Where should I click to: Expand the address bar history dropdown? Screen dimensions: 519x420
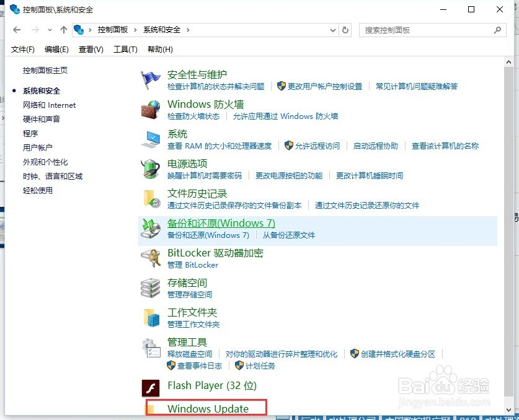click(x=333, y=30)
